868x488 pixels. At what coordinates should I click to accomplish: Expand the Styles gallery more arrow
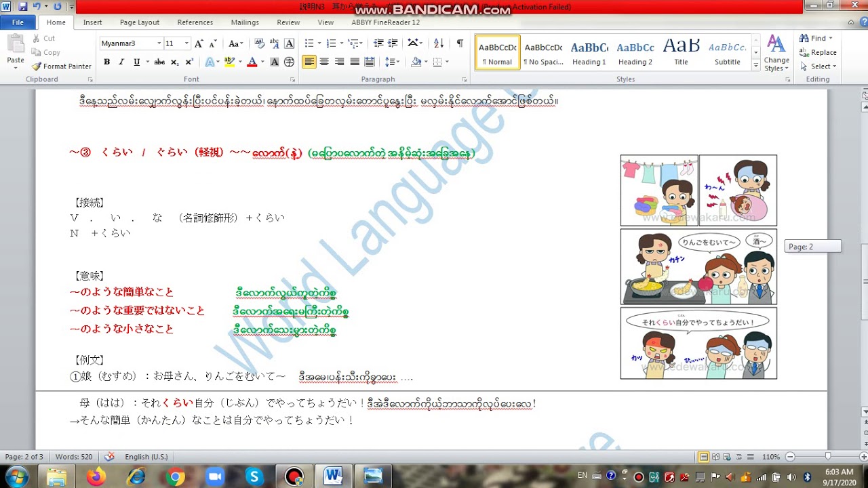click(x=756, y=66)
